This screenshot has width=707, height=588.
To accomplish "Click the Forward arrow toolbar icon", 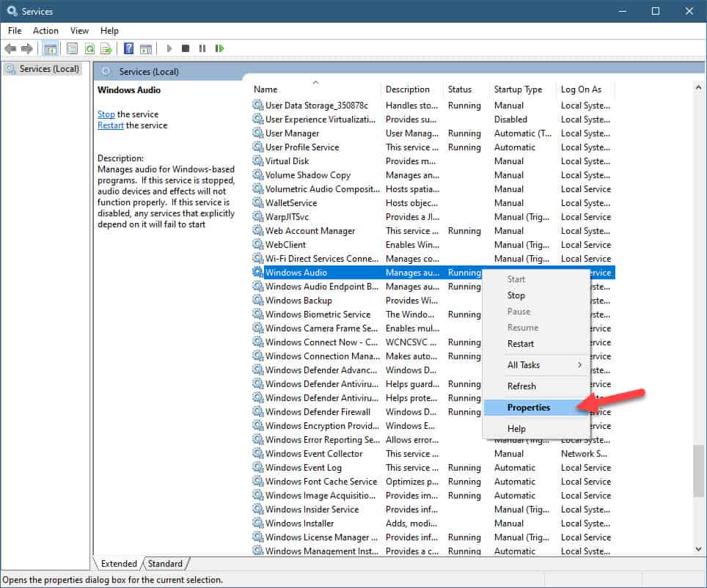I will (27, 48).
